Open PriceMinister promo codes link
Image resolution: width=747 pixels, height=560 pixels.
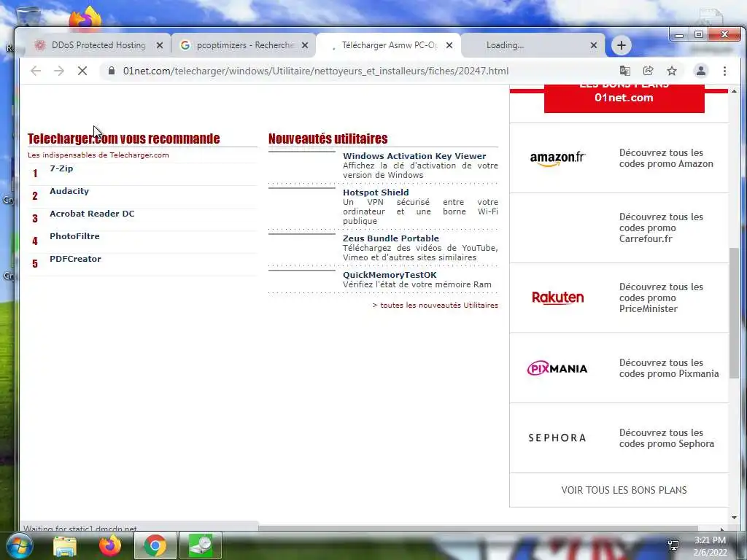[x=661, y=297]
